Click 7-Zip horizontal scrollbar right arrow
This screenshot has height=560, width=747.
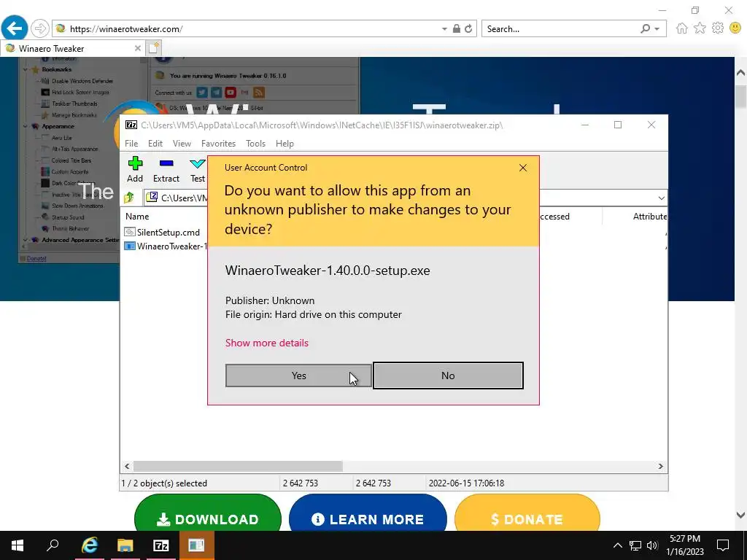pos(661,466)
